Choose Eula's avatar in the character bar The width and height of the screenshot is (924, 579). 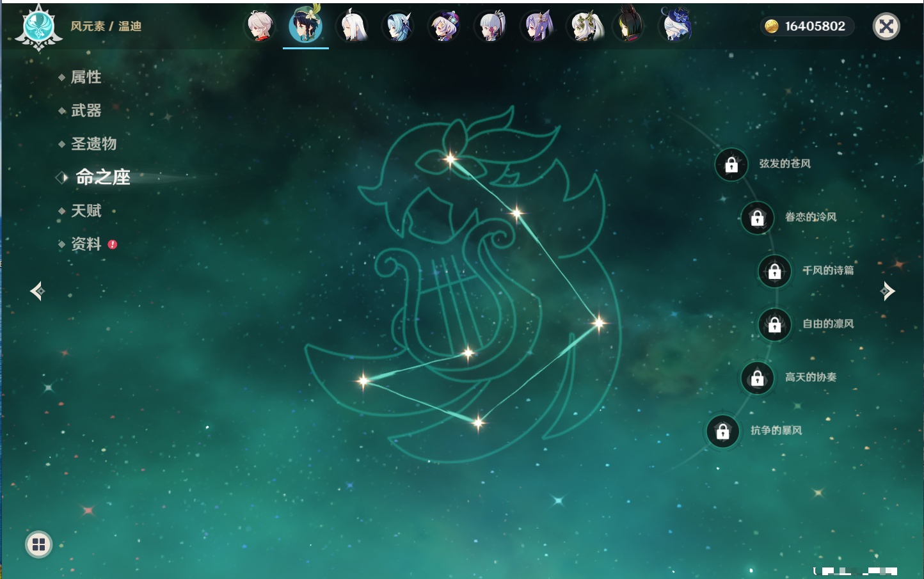pyautogui.click(x=398, y=26)
